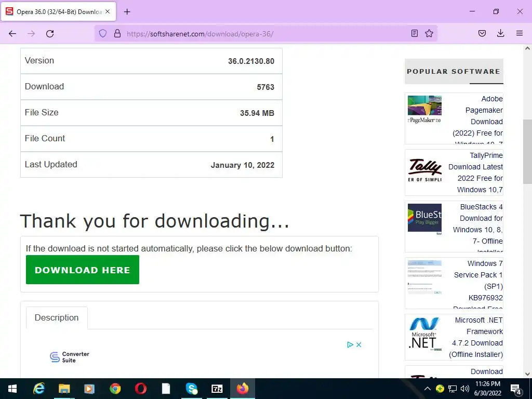Open AdChoices info icon on ad
Screen dimensions: 532x399
click(x=350, y=345)
